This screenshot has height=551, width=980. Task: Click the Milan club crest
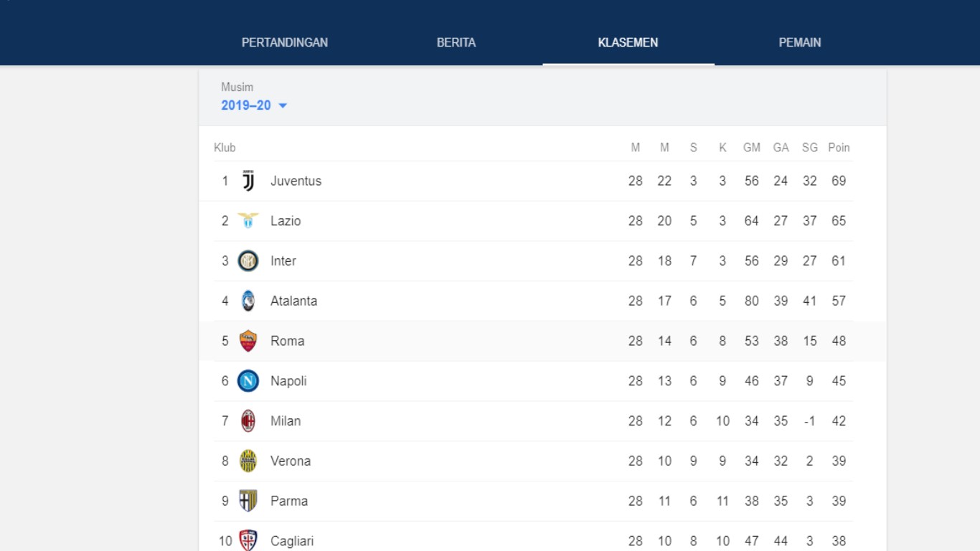pyautogui.click(x=248, y=421)
